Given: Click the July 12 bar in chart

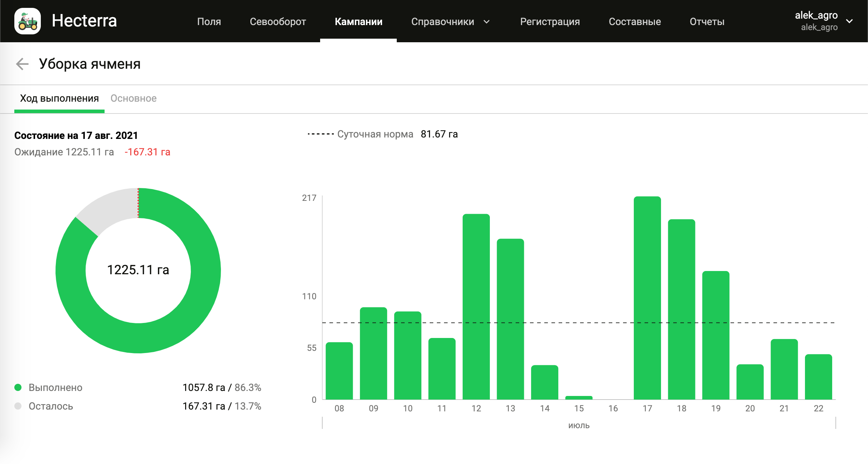Looking at the screenshot, I should (x=476, y=306).
